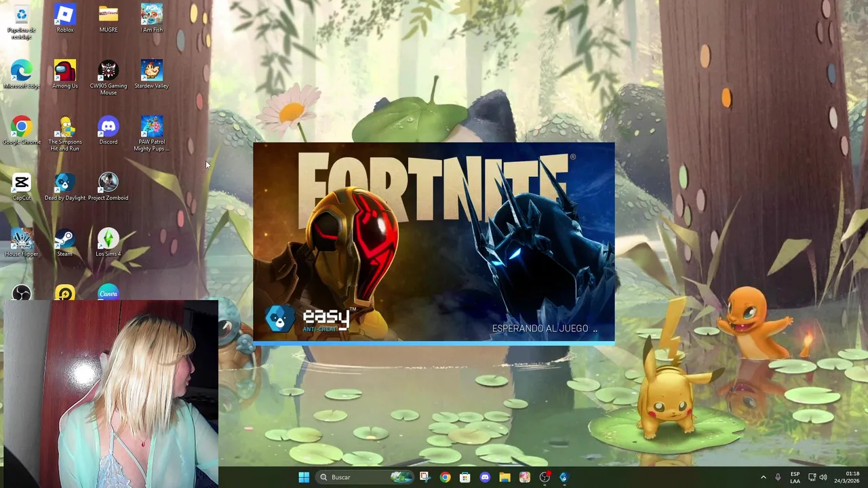Open the MUGRE folder on the desktop
This screenshot has height=488, width=868.
tap(108, 19)
